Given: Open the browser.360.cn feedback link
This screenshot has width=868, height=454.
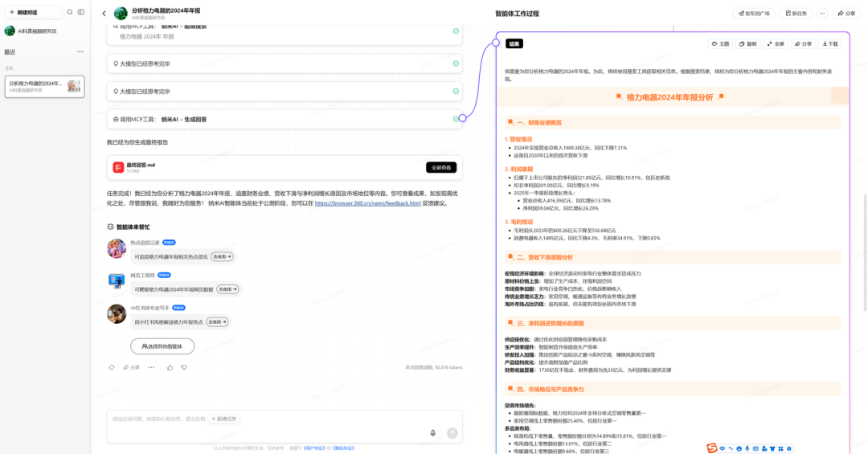Looking at the screenshot, I should pyautogui.click(x=367, y=203).
